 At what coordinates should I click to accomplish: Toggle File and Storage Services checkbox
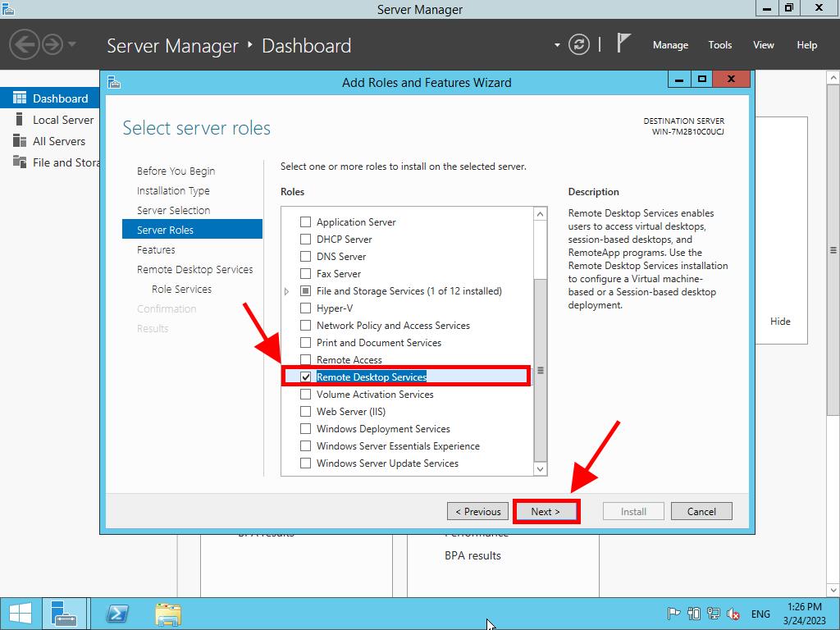[305, 291]
